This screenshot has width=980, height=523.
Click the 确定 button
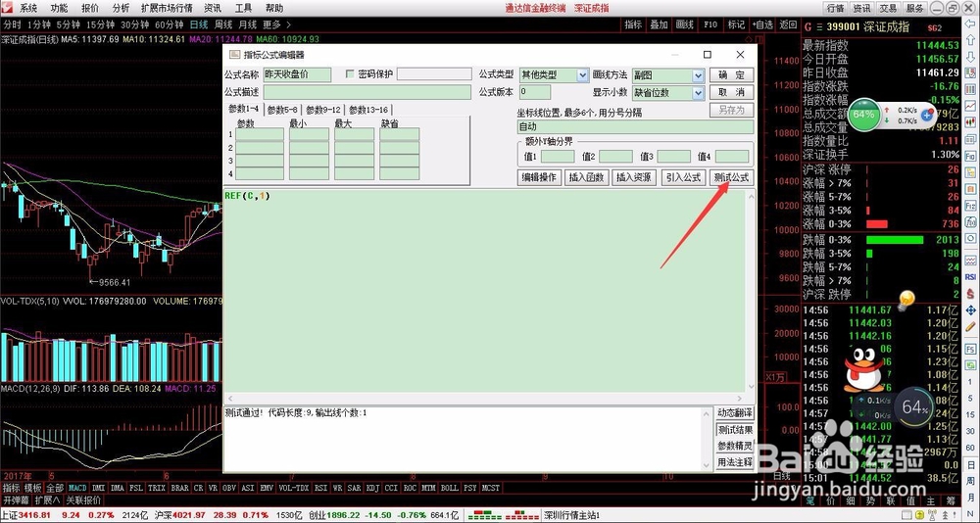tap(731, 75)
